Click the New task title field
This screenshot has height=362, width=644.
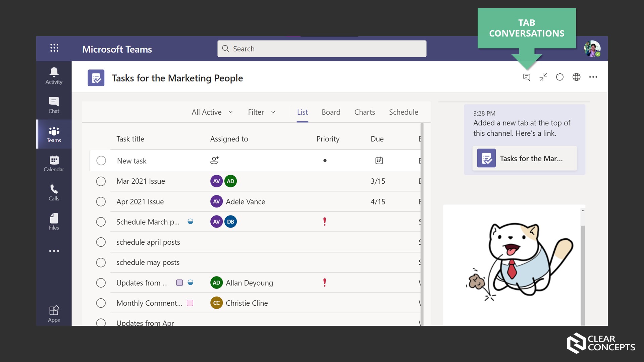coord(132,161)
